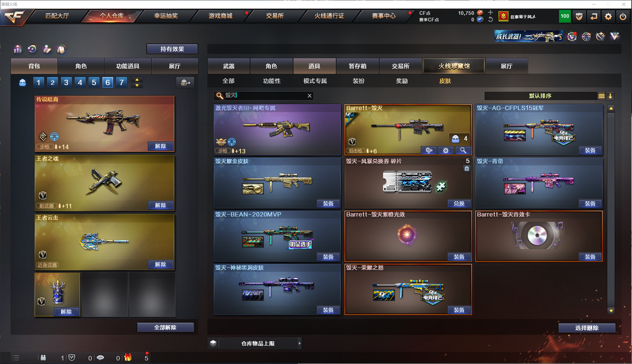
Task: Click the blue backpack icon before the bag numbers
Action: [23, 83]
